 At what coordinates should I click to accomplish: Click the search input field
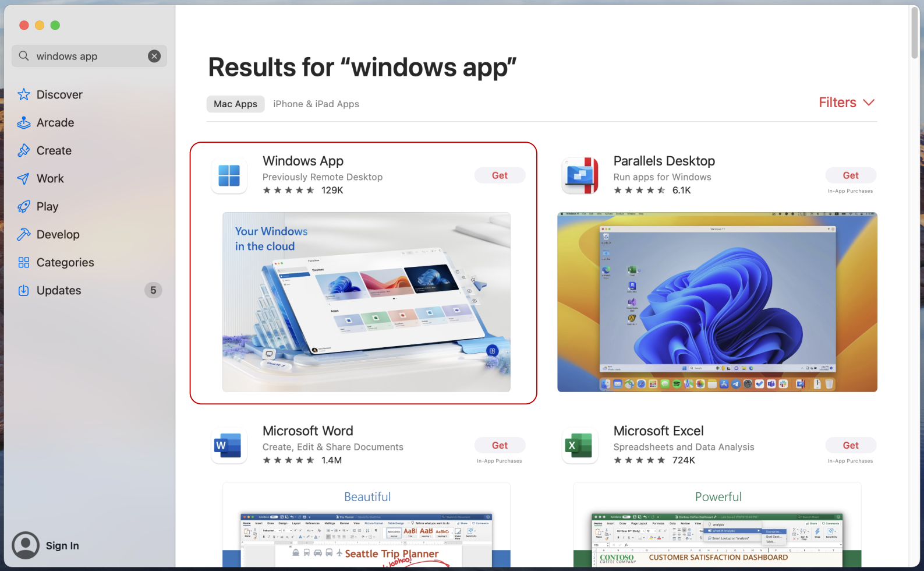[x=89, y=56]
